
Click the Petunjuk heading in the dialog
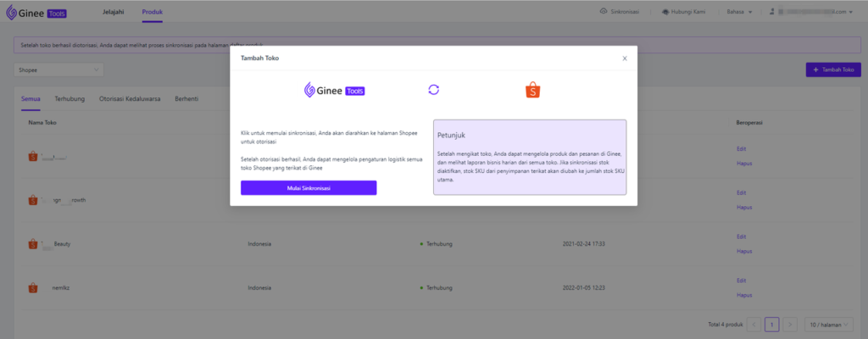coord(452,135)
